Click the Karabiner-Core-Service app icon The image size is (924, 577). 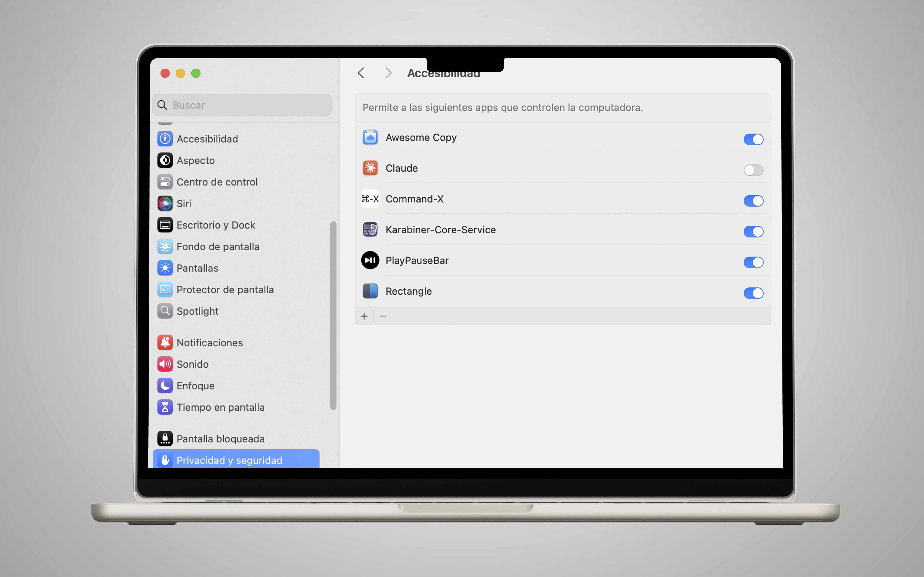point(370,229)
